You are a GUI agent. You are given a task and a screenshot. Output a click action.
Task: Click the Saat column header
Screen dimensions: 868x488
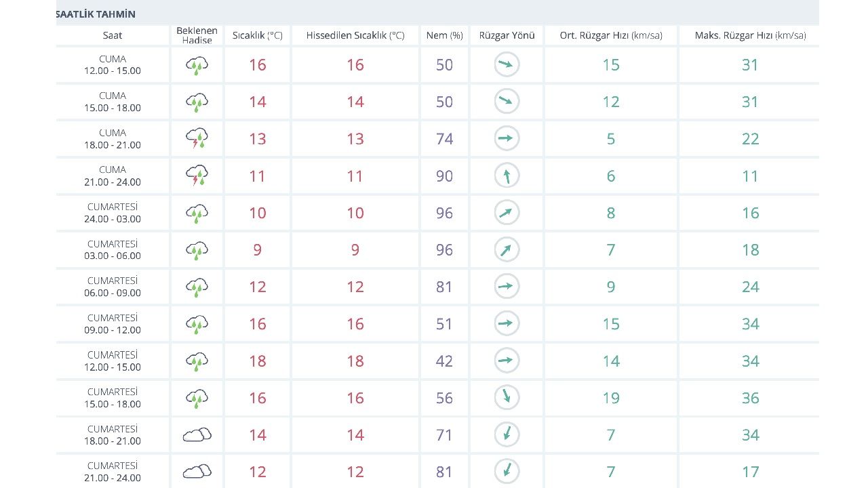(x=113, y=35)
